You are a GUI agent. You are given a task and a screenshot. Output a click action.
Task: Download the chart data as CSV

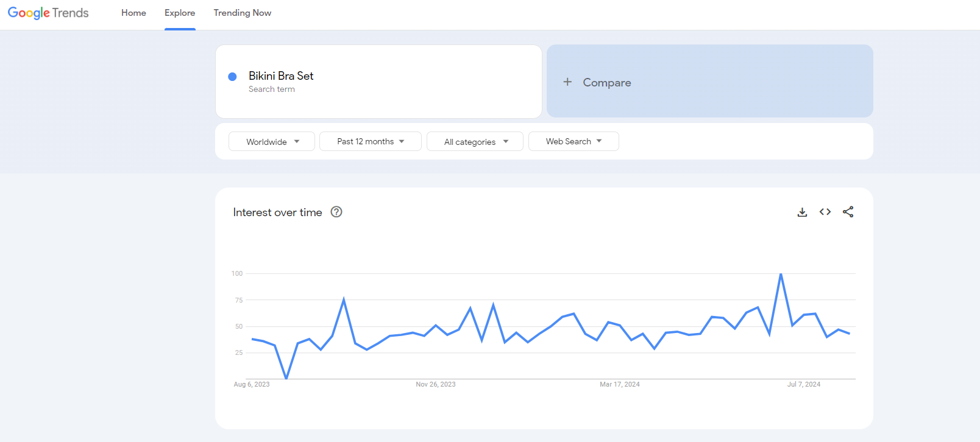[802, 212]
